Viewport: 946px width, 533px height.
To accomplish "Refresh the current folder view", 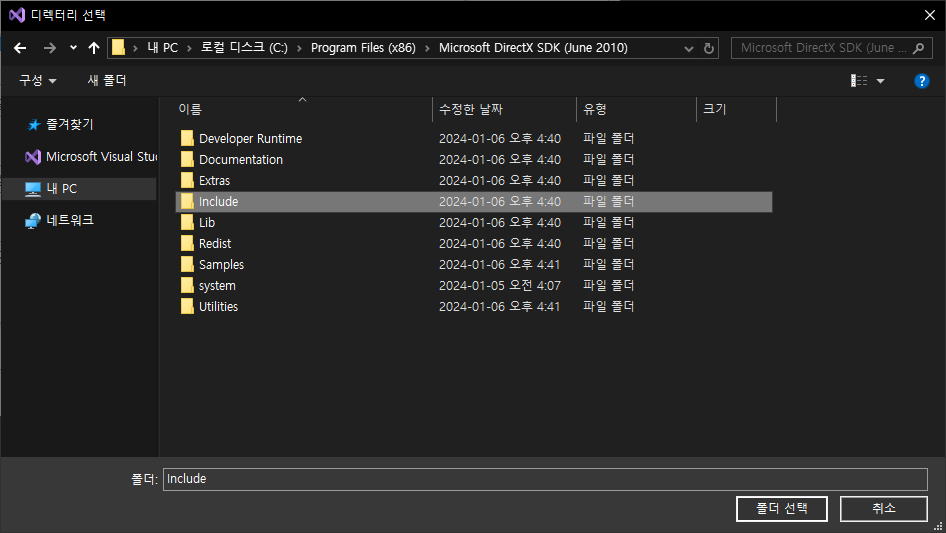I will (709, 48).
